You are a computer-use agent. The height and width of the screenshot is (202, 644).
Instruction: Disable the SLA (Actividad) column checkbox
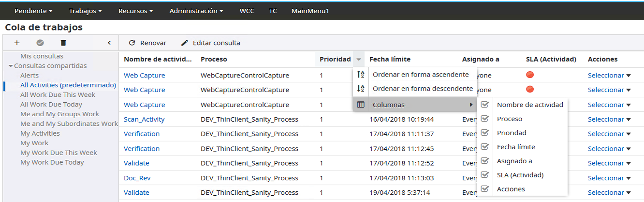(485, 175)
